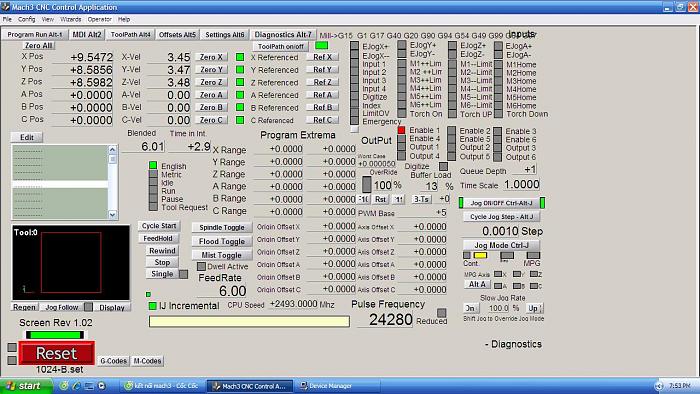Screen dimensions: 700x394
Task: Open the Cốc Cốc browser taskbar item
Action: (162, 386)
